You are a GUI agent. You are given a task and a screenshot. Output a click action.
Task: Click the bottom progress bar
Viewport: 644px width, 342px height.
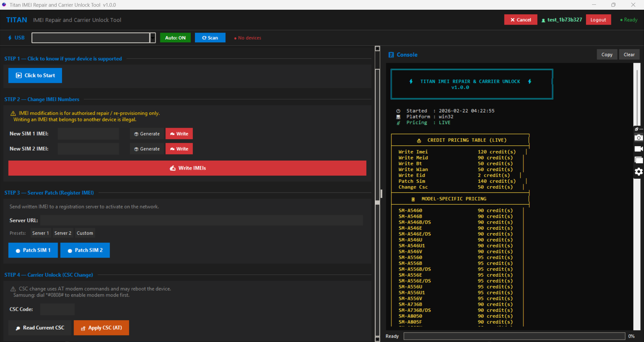[x=514, y=336]
